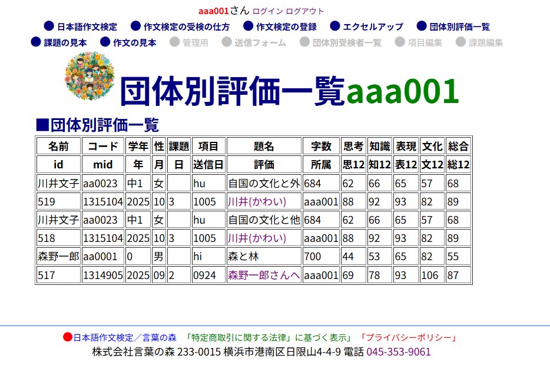Click the blue dot beside エクセルアップ
The image size is (550, 392).
pos(335,26)
